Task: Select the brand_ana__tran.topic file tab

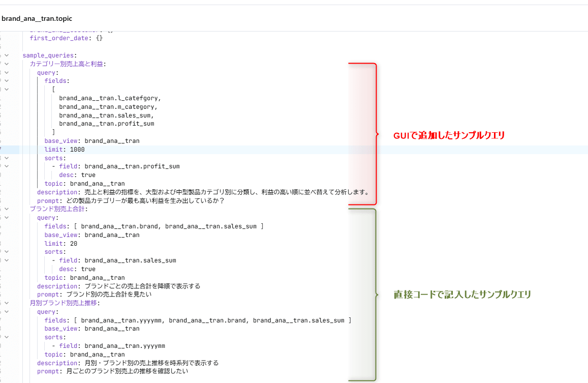Action: pos(37,18)
